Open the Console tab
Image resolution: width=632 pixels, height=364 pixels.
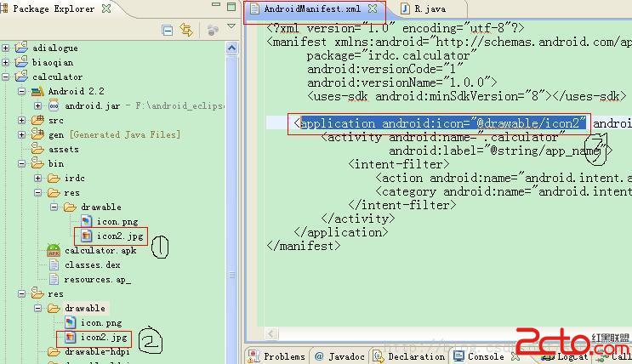pyautogui.click(x=479, y=356)
